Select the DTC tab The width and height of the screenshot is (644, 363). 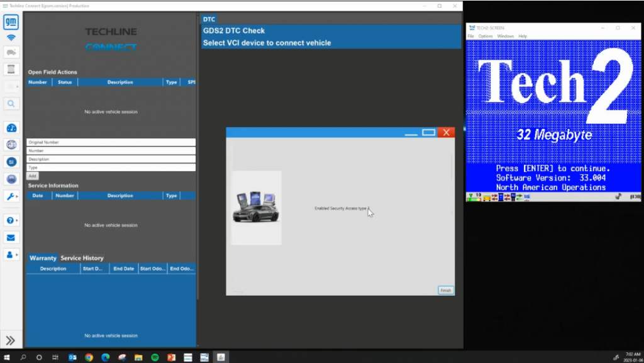pyautogui.click(x=209, y=20)
